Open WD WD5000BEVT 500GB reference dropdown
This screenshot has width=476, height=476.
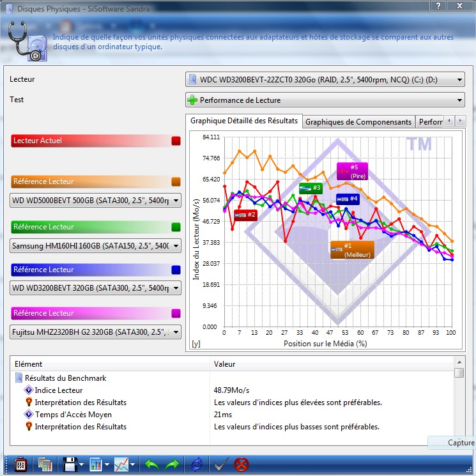tap(95, 201)
